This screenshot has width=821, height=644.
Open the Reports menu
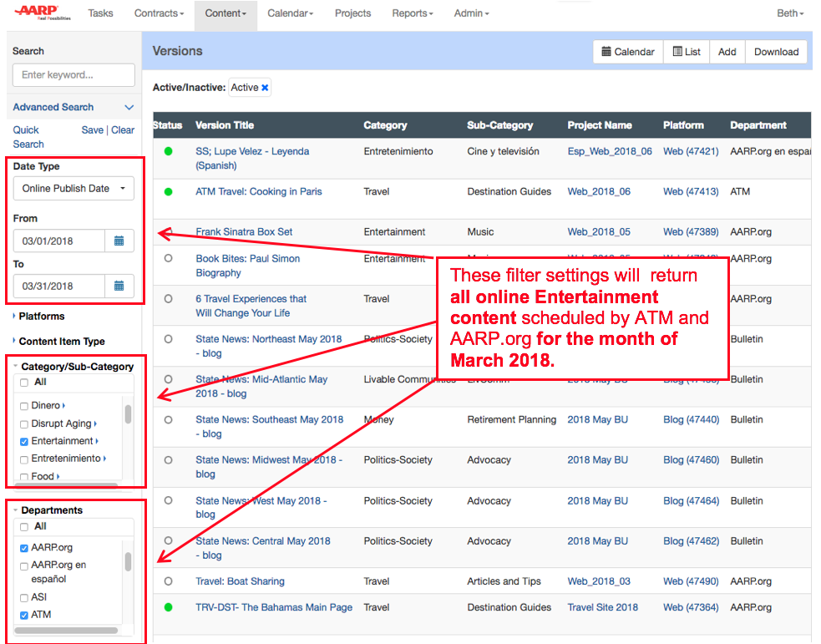point(413,13)
